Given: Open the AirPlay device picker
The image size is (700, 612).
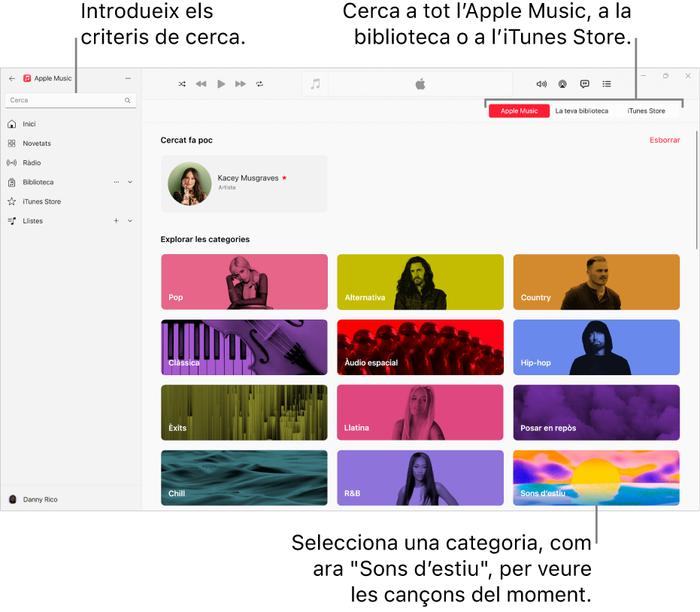Looking at the screenshot, I should (x=562, y=83).
